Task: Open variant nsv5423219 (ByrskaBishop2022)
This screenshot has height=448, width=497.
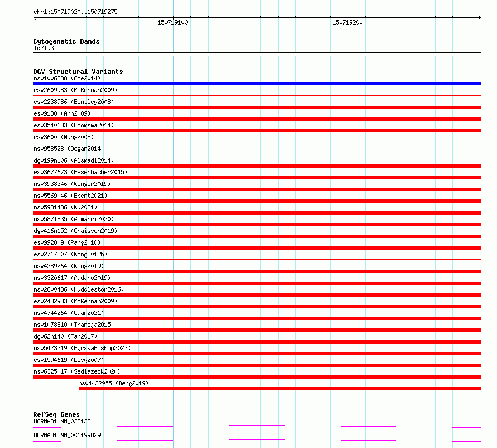Action: [x=82, y=348]
